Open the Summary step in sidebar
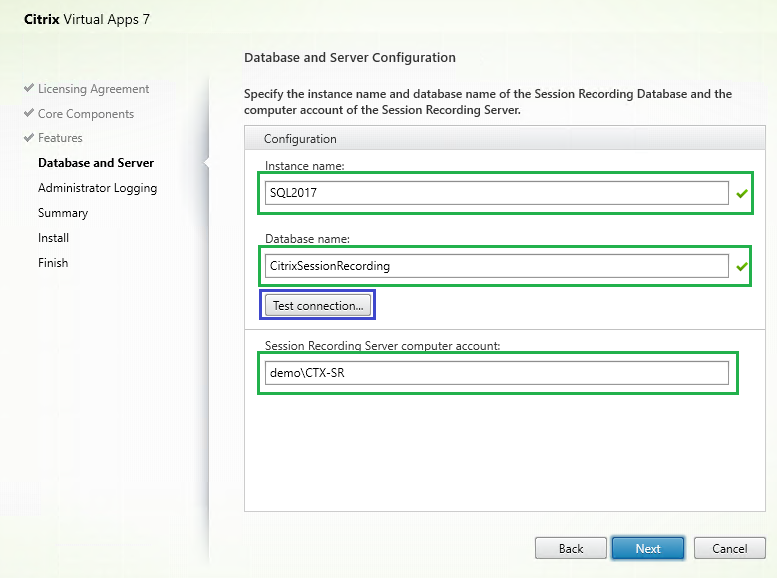 63,213
